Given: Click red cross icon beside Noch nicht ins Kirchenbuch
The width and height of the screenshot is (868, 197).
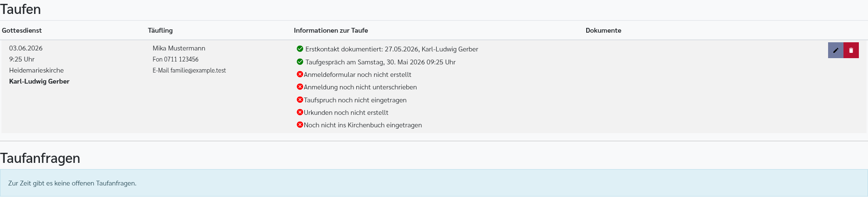Looking at the screenshot, I should [x=300, y=125].
